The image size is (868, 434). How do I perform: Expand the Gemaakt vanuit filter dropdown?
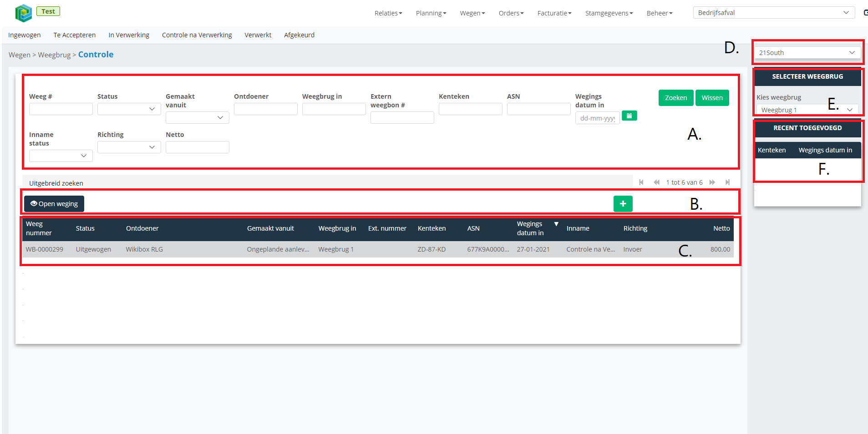[x=197, y=117]
